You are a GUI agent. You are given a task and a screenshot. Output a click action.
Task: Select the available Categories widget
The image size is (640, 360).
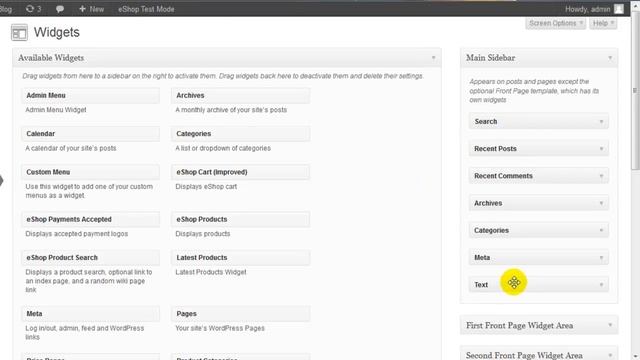click(x=240, y=133)
